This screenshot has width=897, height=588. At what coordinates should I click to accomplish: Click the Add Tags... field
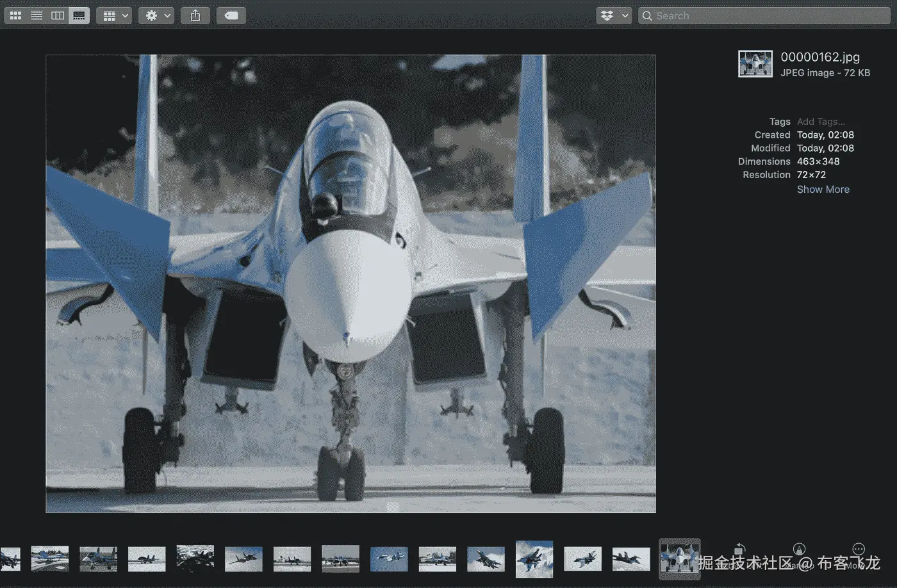[821, 122]
